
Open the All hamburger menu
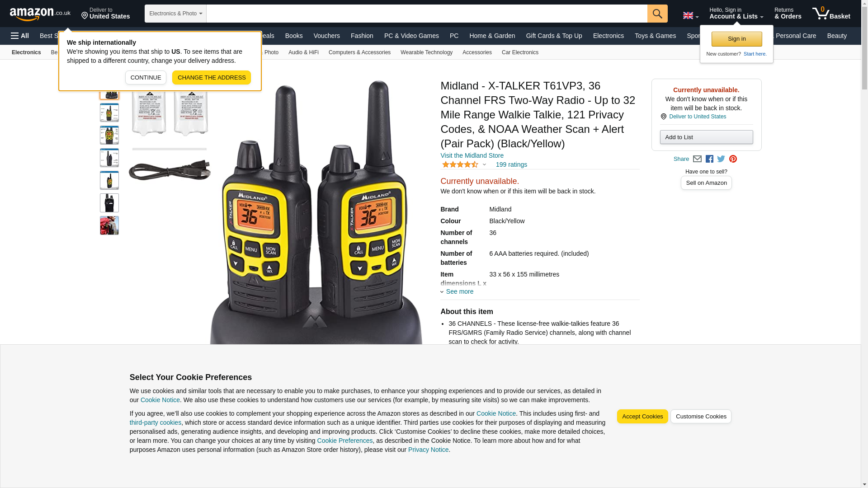click(x=20, y=36)
